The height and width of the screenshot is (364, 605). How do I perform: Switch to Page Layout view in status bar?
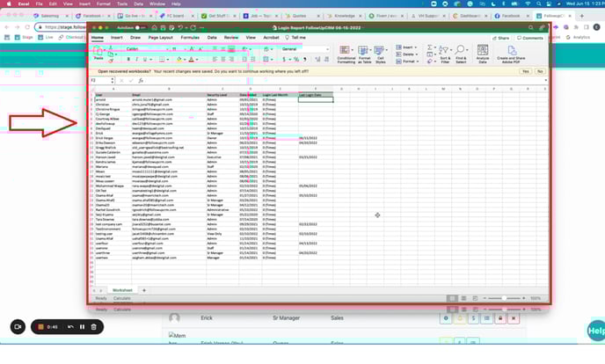tap(463, 298)
